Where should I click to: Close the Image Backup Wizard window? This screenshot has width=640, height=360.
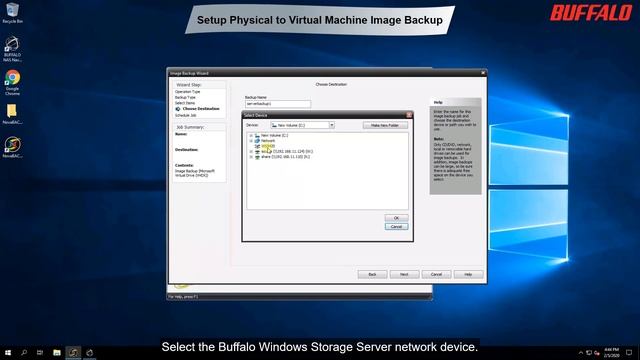tap(483, 73)
